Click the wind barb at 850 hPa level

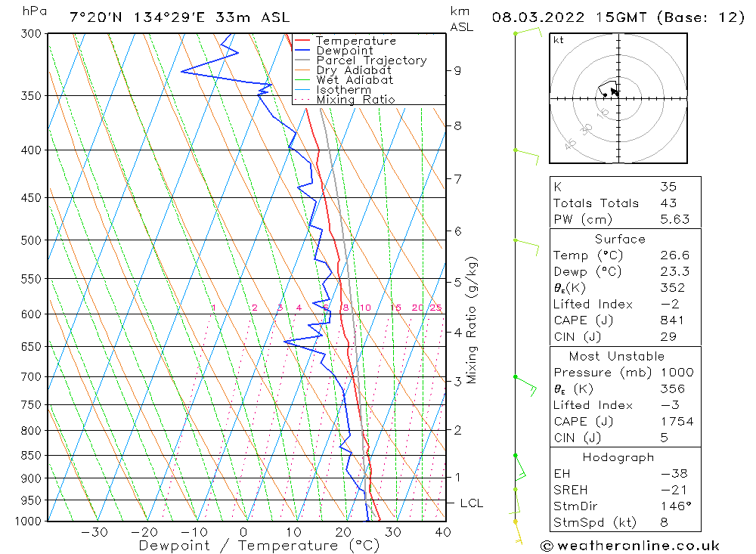(520, 467)
